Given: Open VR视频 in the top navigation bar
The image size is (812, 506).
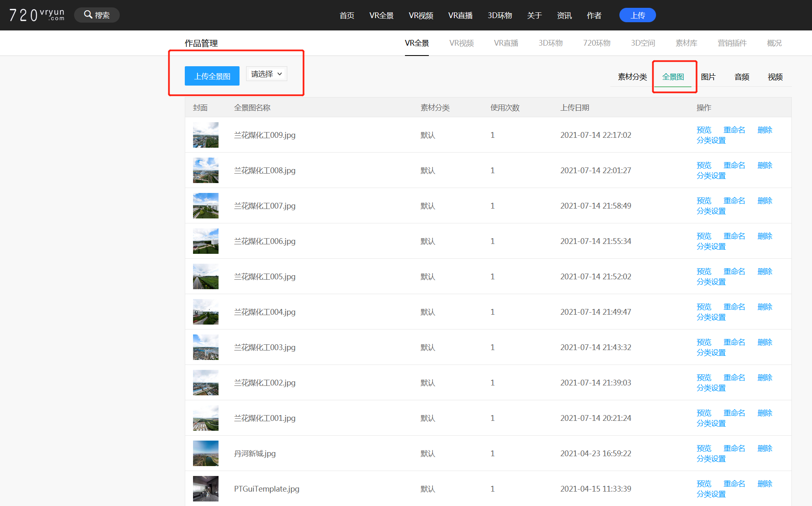Looking at the screenshot, I should (x=421, y=15).
